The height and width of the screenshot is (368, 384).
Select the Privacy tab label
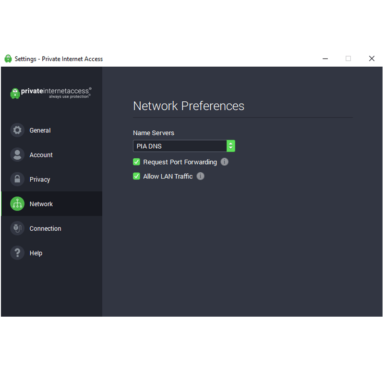40,180
